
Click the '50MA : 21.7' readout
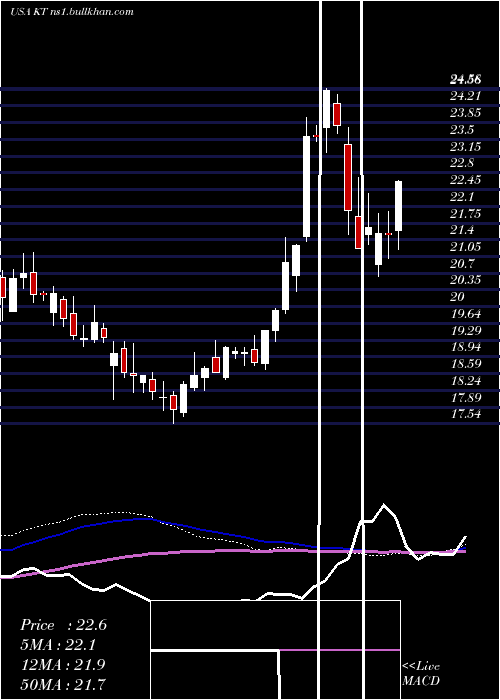(x=63, y=684)
